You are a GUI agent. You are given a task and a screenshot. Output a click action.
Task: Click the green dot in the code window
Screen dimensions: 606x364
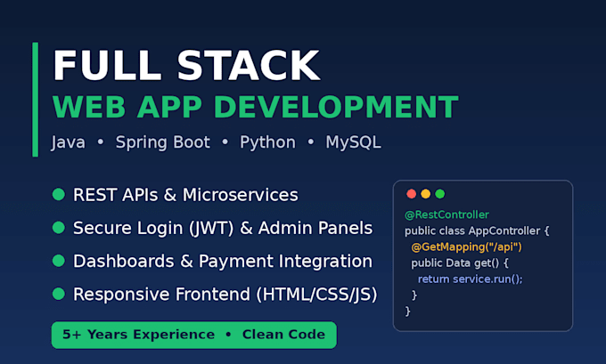[440, 194]
